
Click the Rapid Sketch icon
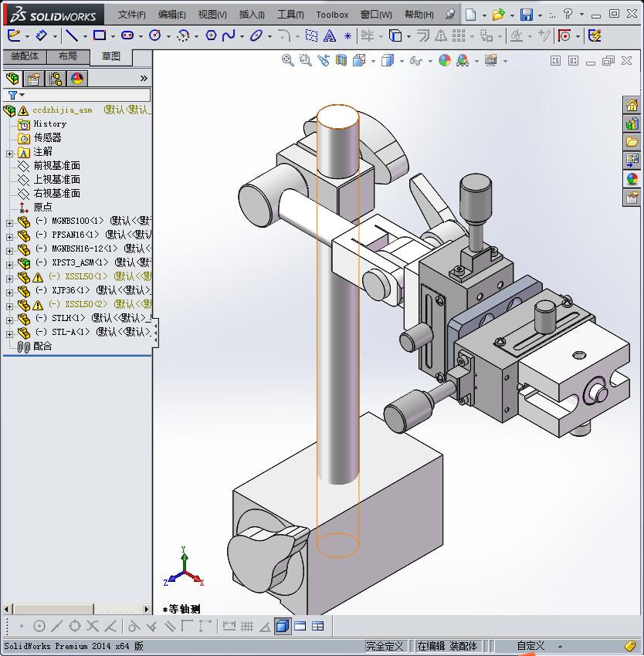pyautogui.click(x=595, y=36)
